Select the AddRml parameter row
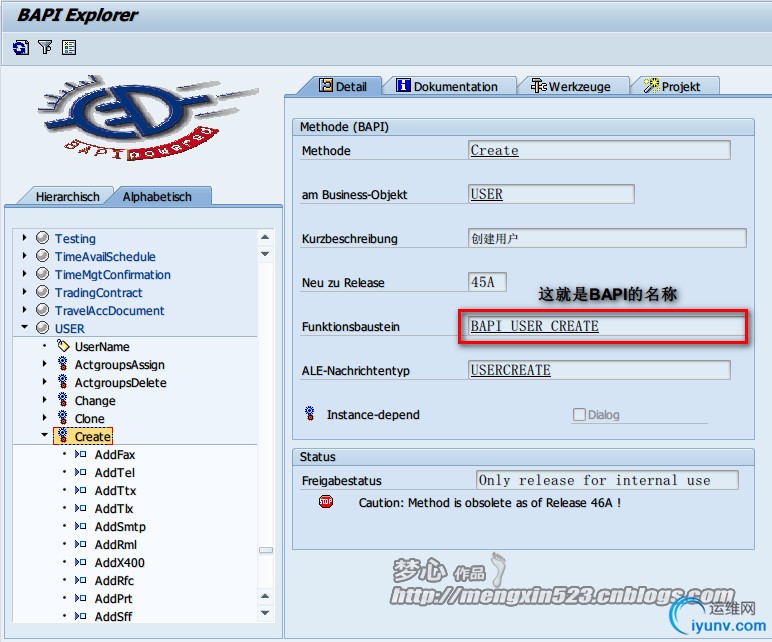 click(116, 545)
